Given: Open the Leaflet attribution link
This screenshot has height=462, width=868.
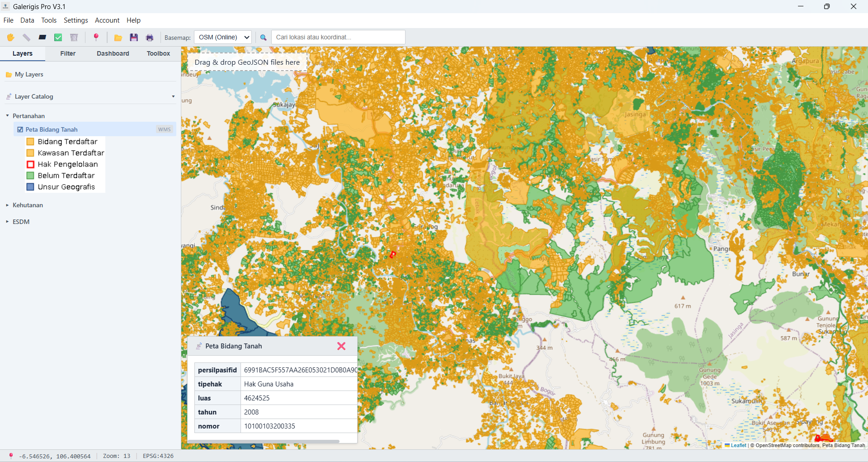Looking at the screenshot, I should [738, 445].
